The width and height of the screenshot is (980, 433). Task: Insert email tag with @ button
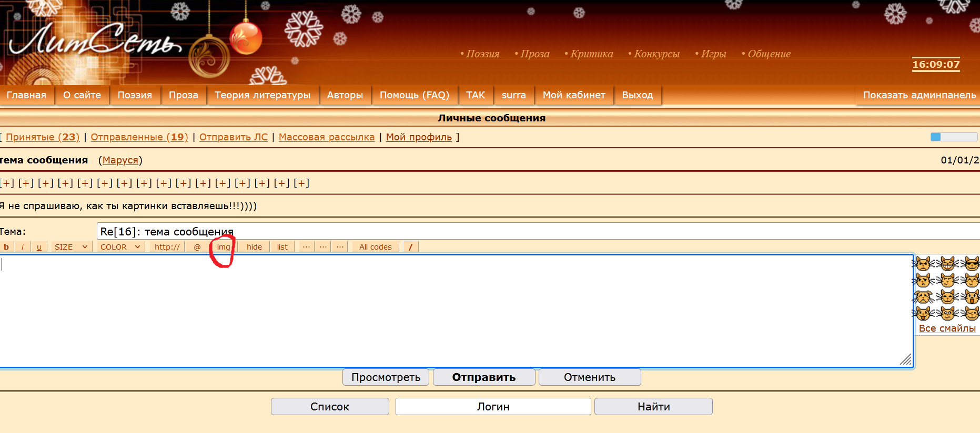[x=197, y=247]
